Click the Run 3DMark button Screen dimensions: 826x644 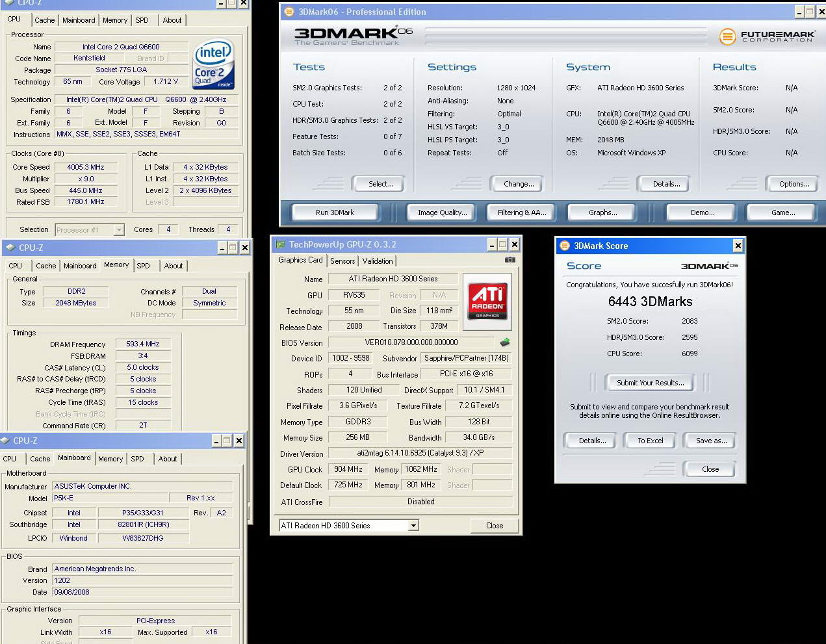(x=335, y=213)
